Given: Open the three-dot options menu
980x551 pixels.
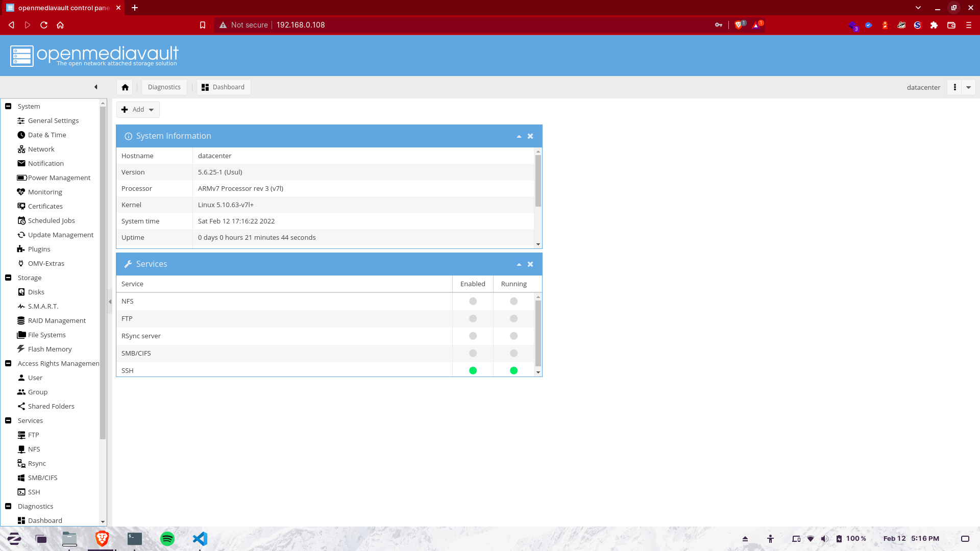Looking at the screenshot, I should (x=954, y=87).
